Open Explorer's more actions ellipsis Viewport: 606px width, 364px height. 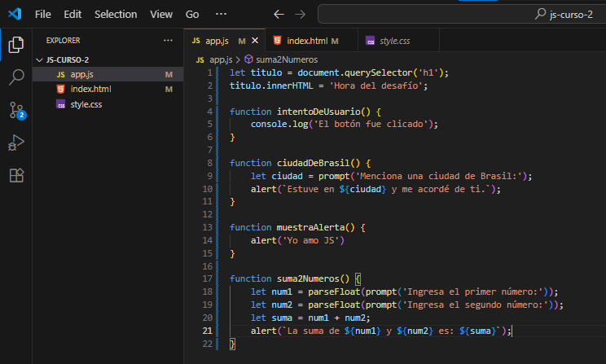(168, 40)
